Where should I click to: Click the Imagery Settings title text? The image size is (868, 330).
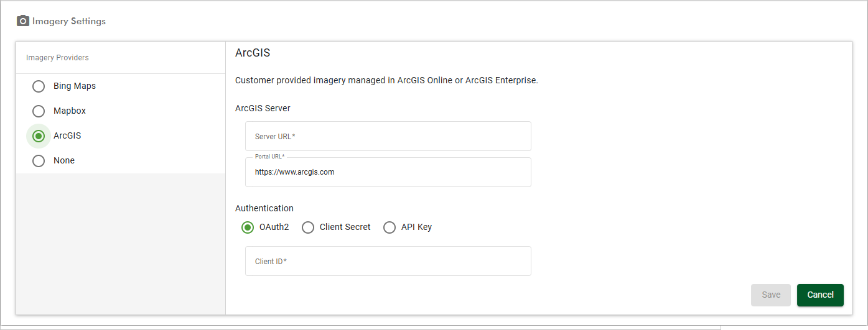coord(69,21)
